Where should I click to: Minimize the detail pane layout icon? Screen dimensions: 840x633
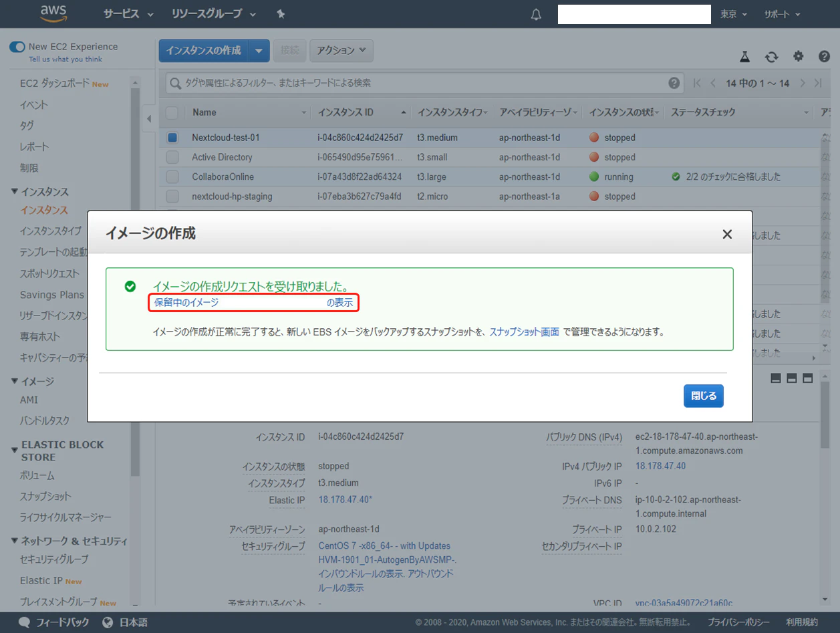tap(776, 378)
